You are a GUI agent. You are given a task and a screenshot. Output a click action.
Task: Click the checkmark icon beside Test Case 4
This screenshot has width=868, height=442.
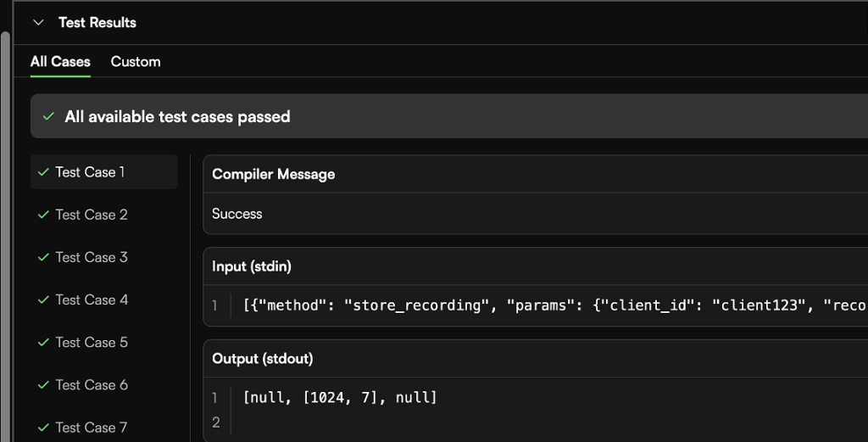click(x=43, y=299)
